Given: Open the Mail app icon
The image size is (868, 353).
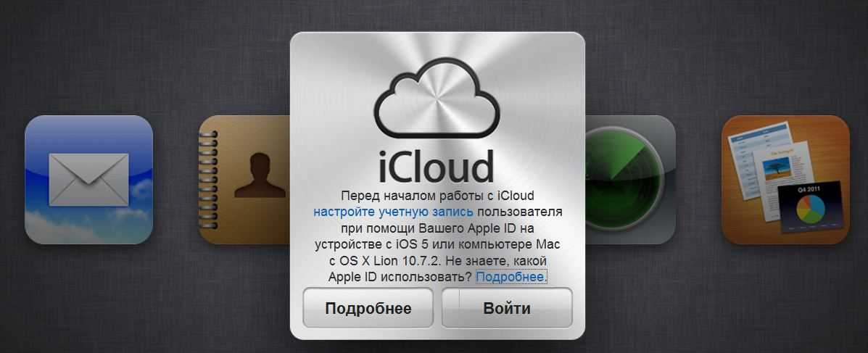Looking at the screenshot, I should (88, 179).
